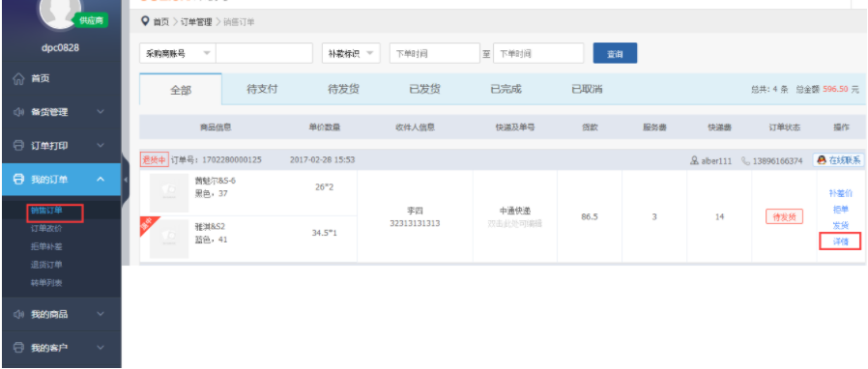Open the order 详情 link
The height and width of the screenshot is (369, 868).
tap(840, 241)
